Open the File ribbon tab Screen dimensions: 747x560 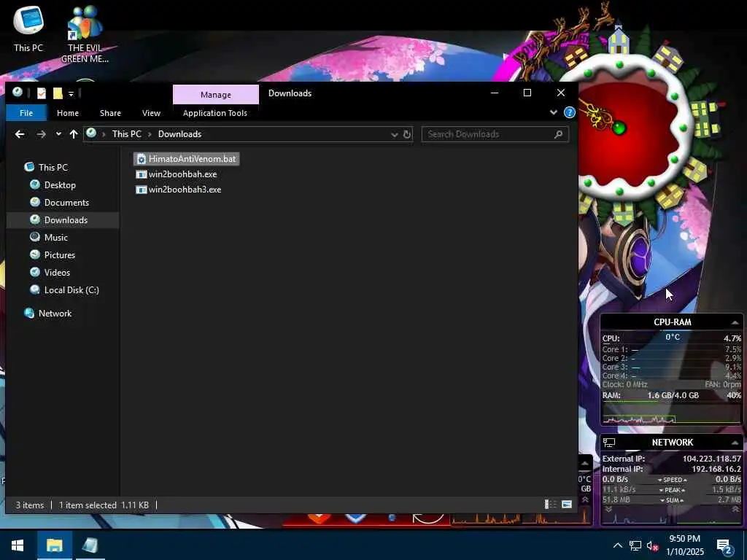(x=26, y=113)
